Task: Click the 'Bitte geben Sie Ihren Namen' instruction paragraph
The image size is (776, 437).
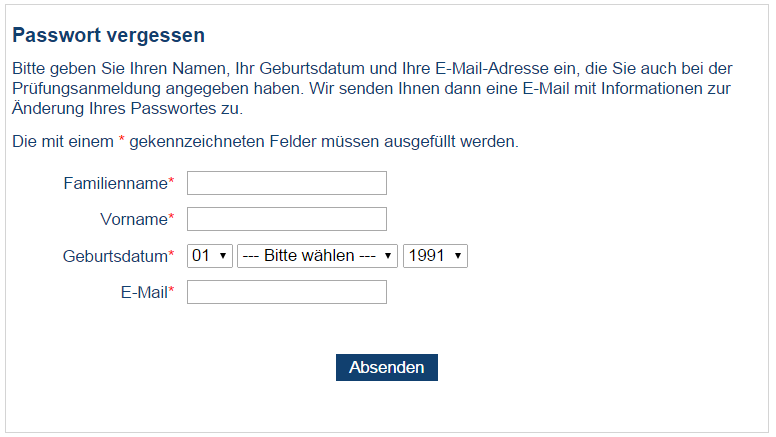Action: (372, 88)
